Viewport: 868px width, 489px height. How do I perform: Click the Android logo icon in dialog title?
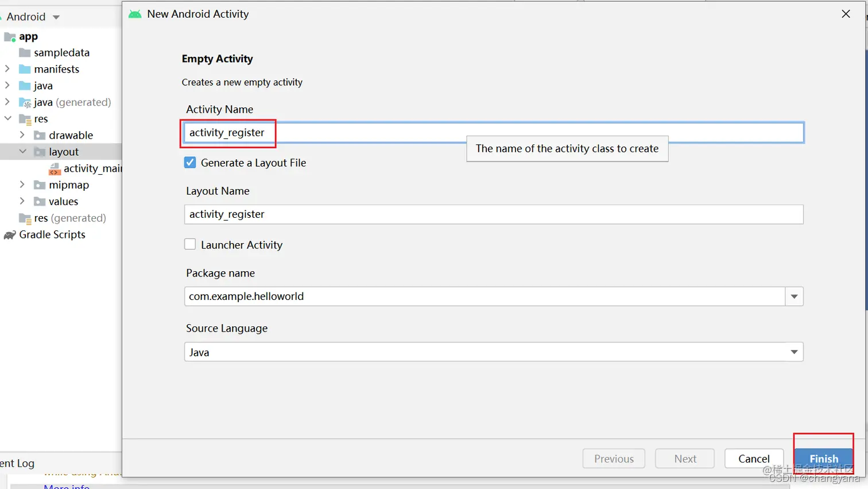click(135, 14)
